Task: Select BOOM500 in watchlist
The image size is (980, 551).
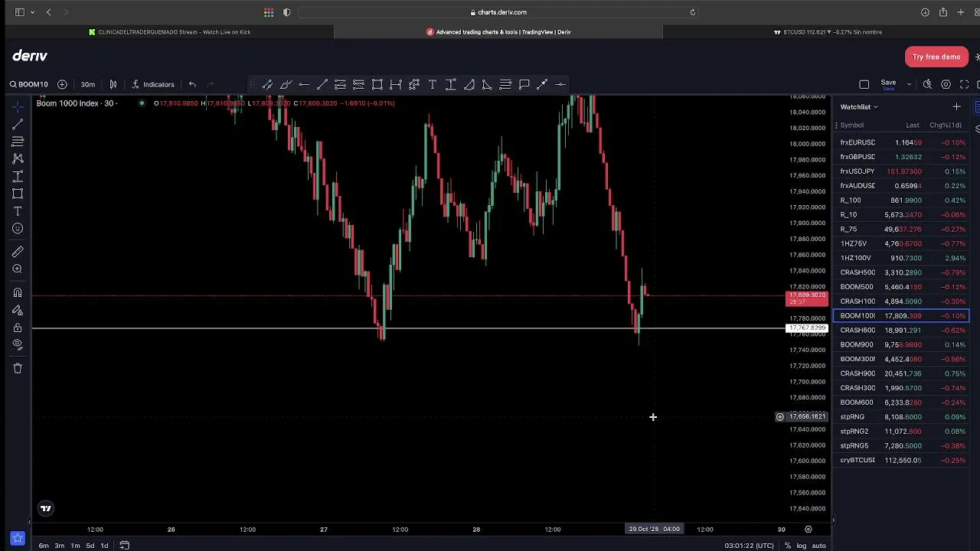Action: click(902, 287)
